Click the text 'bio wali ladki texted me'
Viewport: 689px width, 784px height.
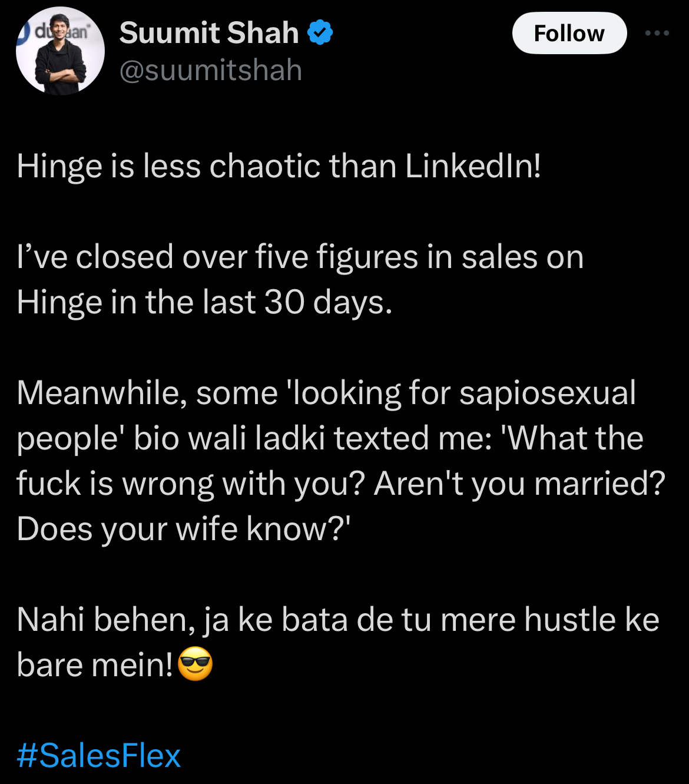pyautogui.click(x=312, y=439)
